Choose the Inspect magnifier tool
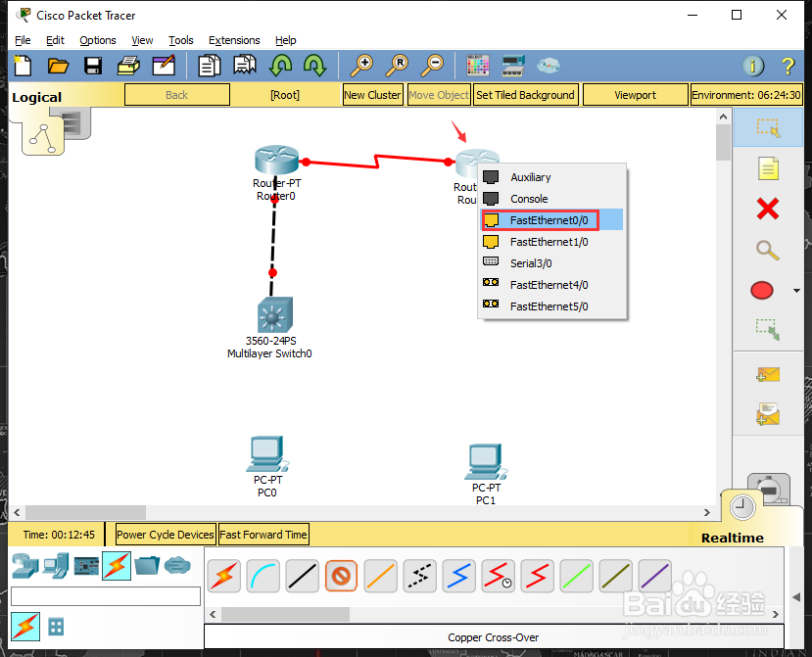Screen dimensions: 812x657 (768, 250)
